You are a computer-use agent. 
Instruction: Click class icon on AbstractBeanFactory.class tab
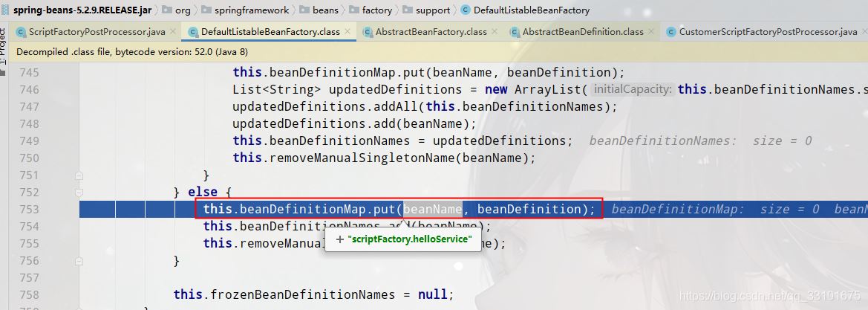(x=368, y=32)
